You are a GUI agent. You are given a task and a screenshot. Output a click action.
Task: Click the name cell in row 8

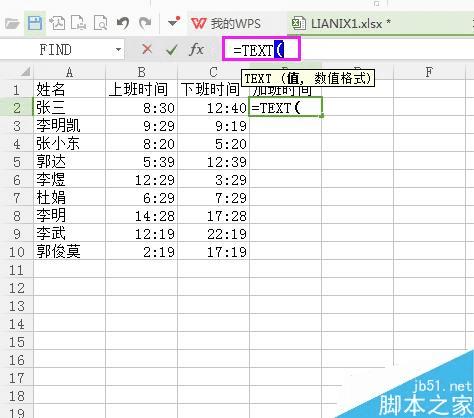(x=69, y=215)
